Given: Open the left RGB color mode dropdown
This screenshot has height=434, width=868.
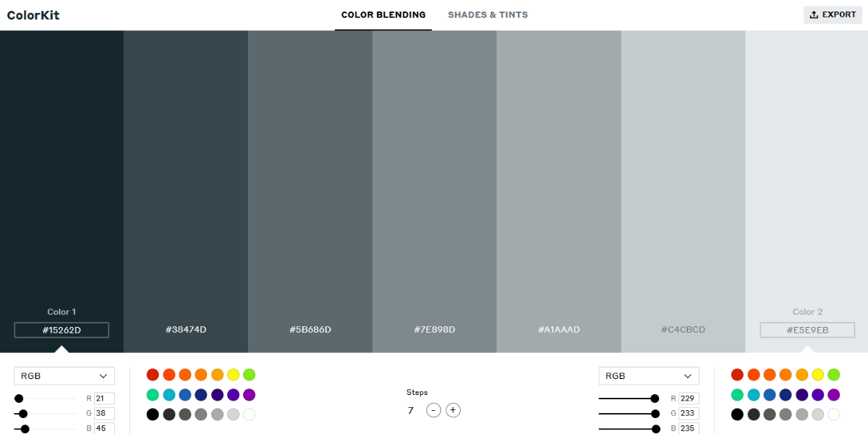Looking at the screenshot, I should click(x=64, y=375).
